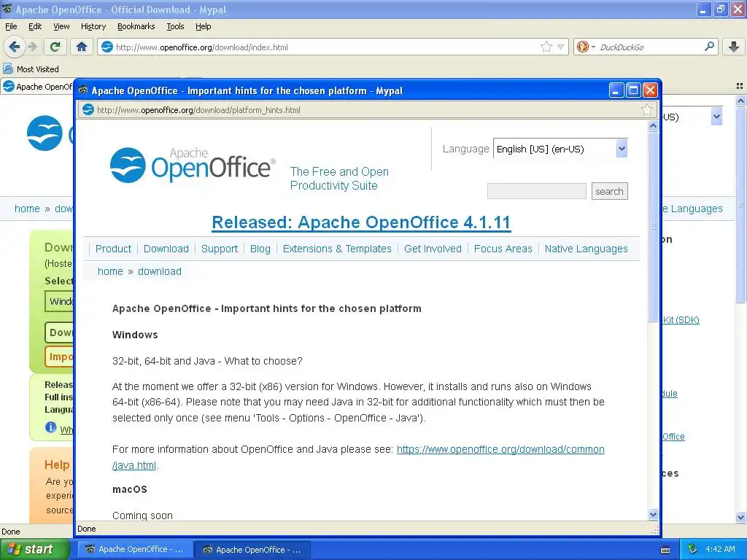Screen dimensions: 747x560
Task: Open the Home page icon
Action: (x=82, y=47)
